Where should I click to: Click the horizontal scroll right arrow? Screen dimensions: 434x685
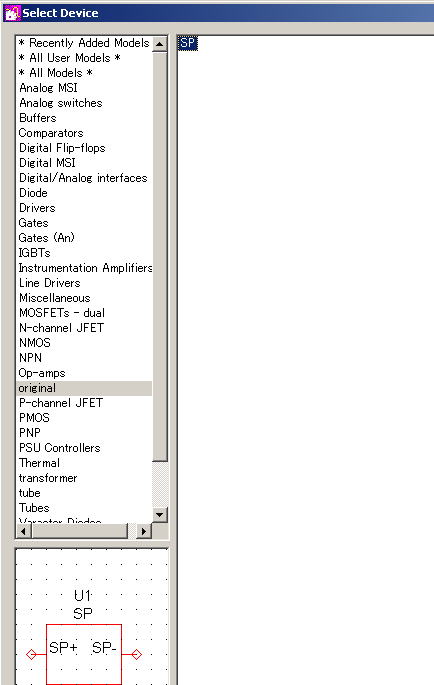[144, 531]
